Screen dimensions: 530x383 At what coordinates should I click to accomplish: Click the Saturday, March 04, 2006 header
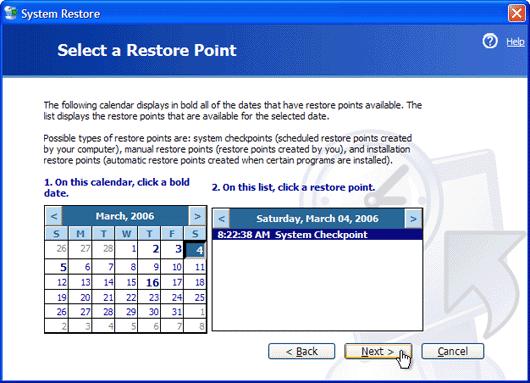point(317,219)
